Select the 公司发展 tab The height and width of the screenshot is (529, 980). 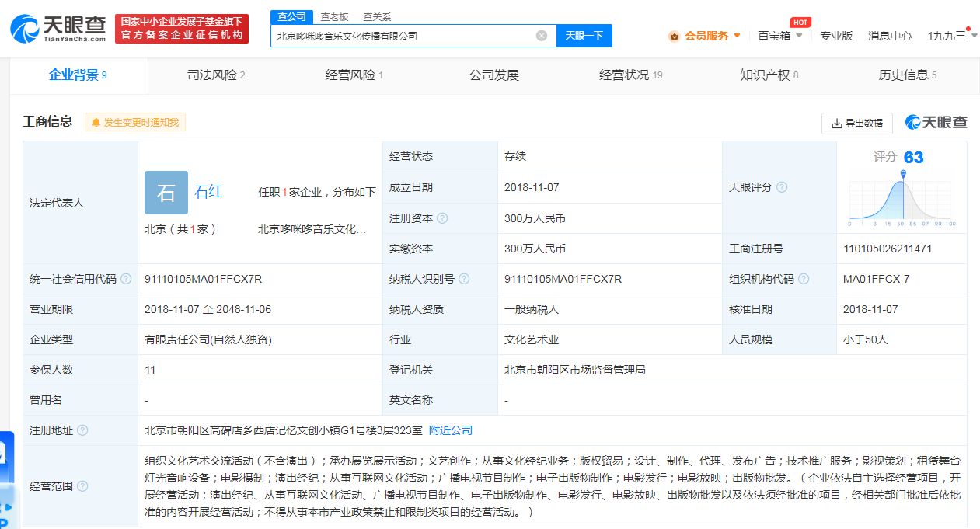click(x=493, y=75)
